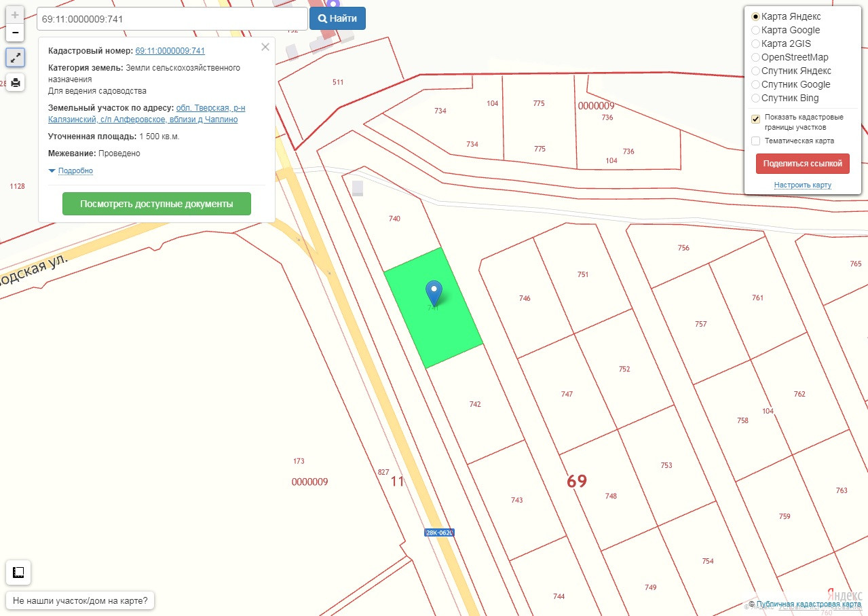Click parcel number 740 on map

pyautogui.click(x=394, y=219)
